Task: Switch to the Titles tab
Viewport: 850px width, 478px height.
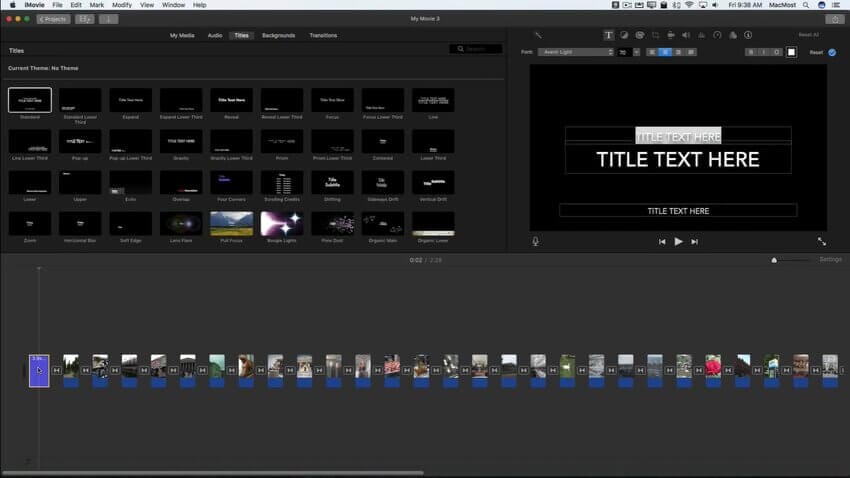Action: 242,35
